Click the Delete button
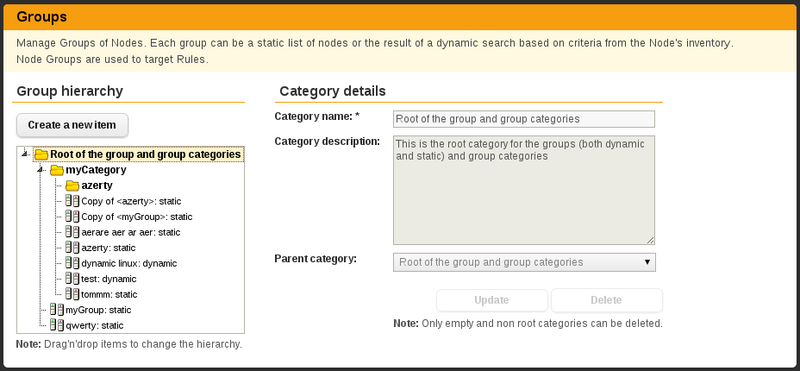This screenshot has height=371, width=800. [x=606, y=300]
